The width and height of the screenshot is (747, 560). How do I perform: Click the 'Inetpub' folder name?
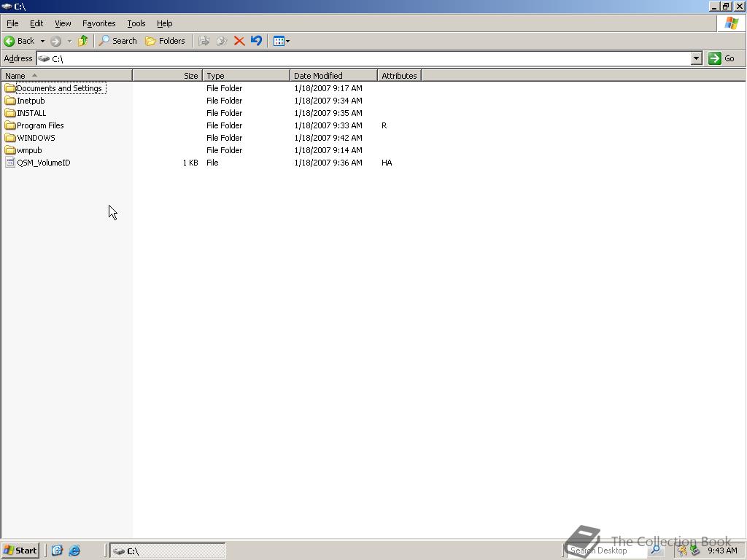(31, 101)
